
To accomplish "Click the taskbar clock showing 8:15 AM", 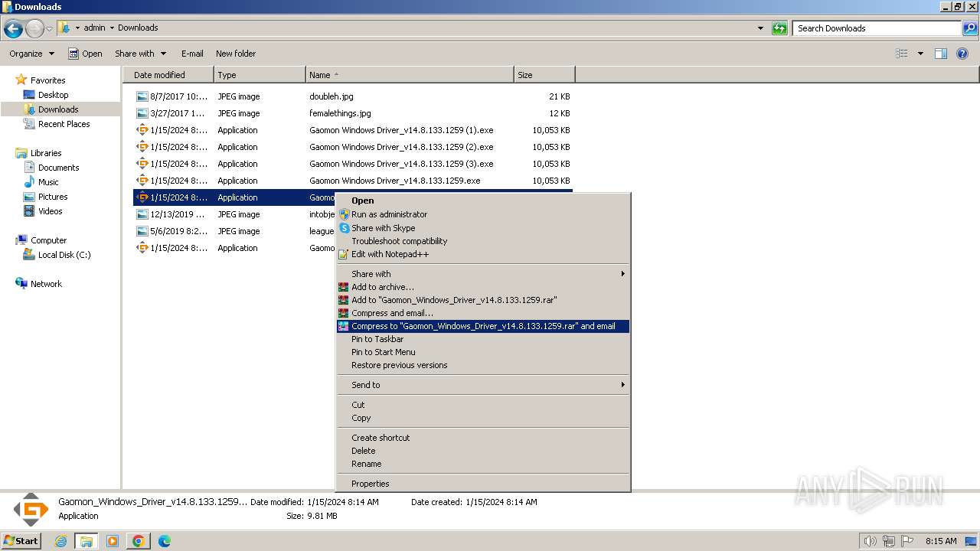I will (x=941, y=541).
